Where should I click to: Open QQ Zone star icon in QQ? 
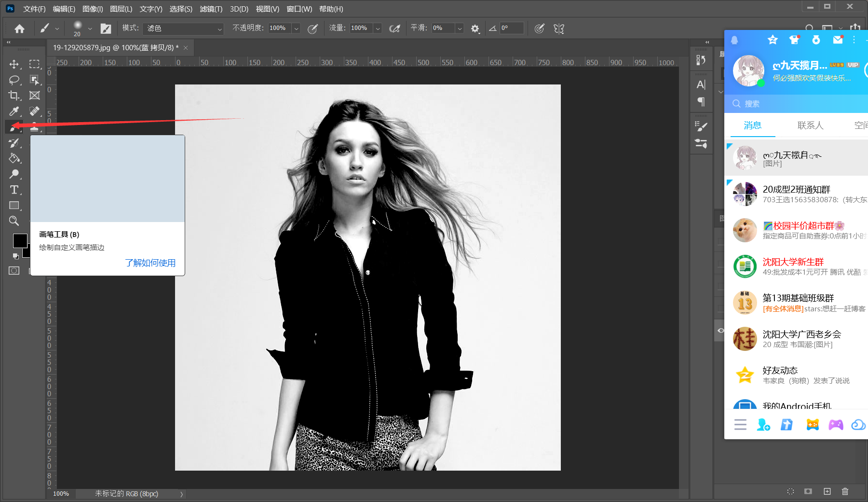[x=773, y=40]
